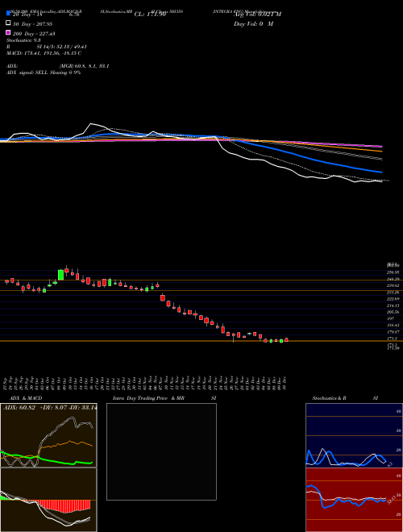Viewport: 403px width, 532px height.
Task: Select the '50 Day = 207.95' legend text
Action: pyautogui.click(x=32, y=24)
